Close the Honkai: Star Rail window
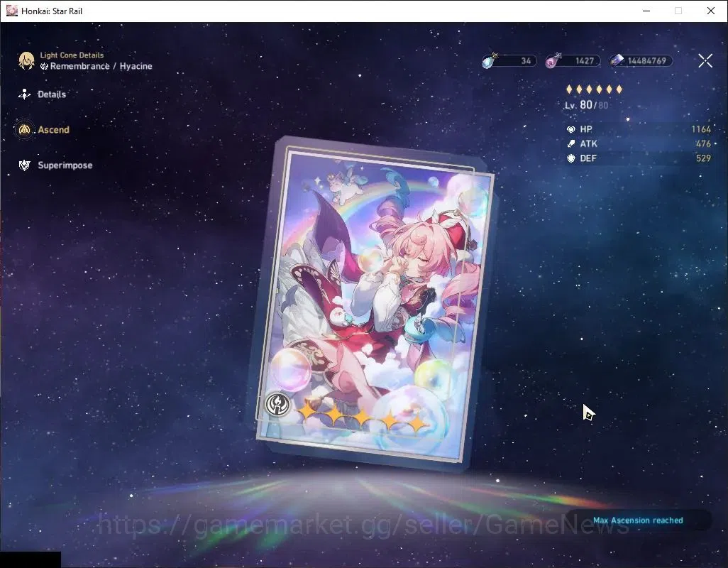 [711, 11]
